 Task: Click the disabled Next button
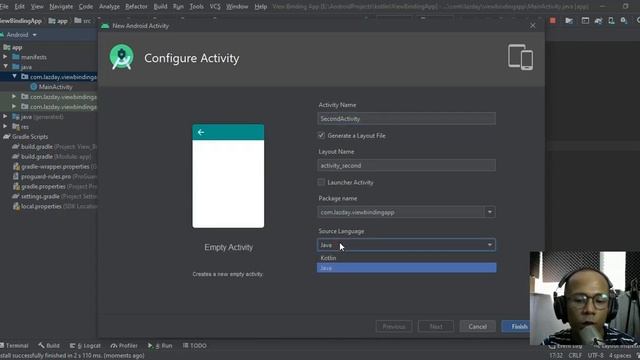tap(436, 327)
